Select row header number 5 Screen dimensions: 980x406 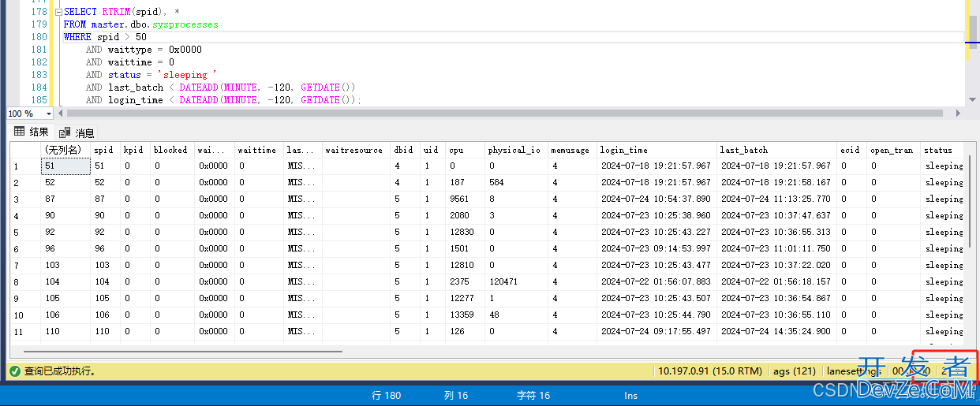[25, 232]
